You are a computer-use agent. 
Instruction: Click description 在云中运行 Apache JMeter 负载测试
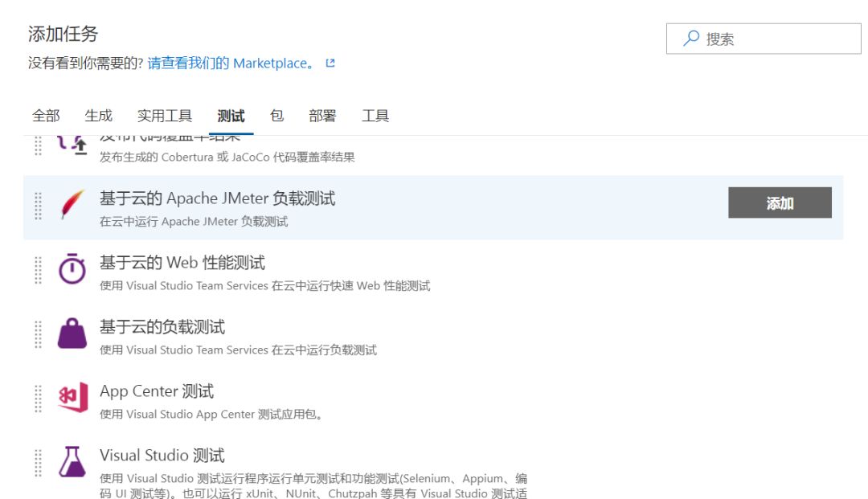[194, 221]
